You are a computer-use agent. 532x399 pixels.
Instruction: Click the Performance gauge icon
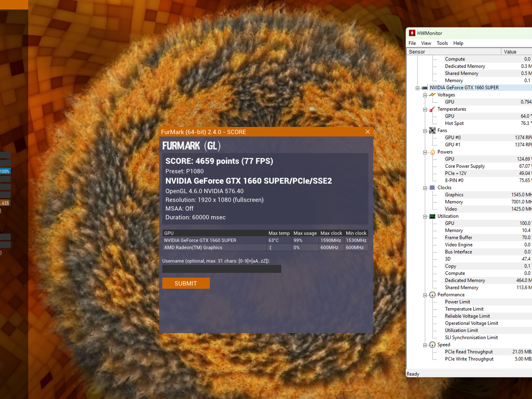tap(432, 295)
